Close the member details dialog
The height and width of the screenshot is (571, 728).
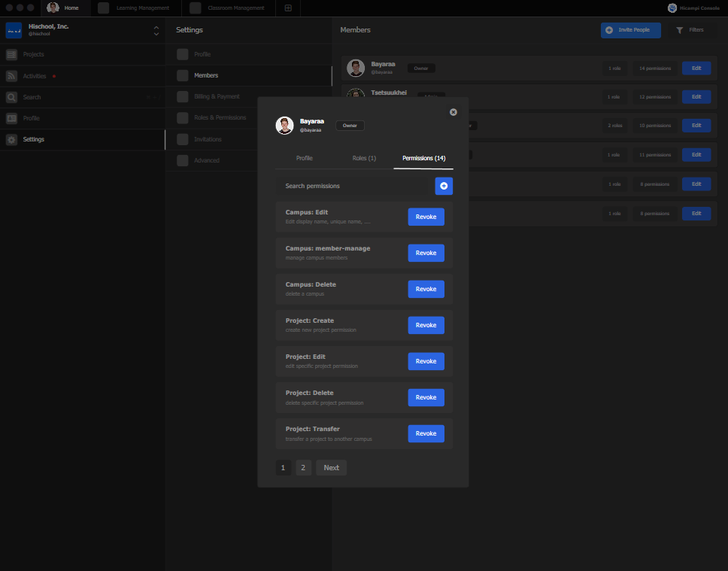coord(453,112)
